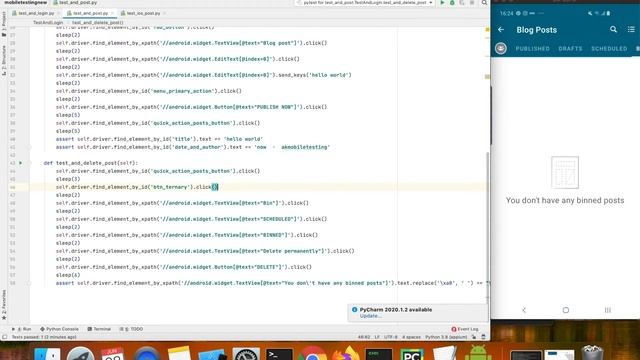Click the stop run icon in toolbar
Screen dimensions: 640x360
tap(472, 2)
